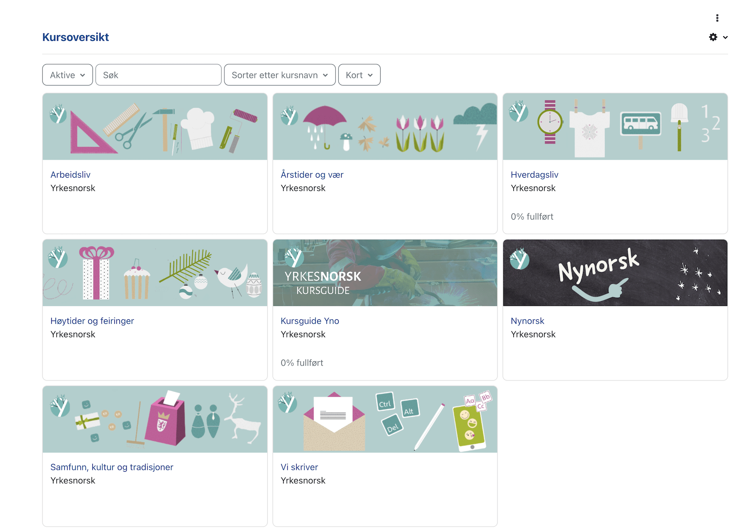Open the three-dot options menu
Screen dimensions: 756x532
[717, 18]
